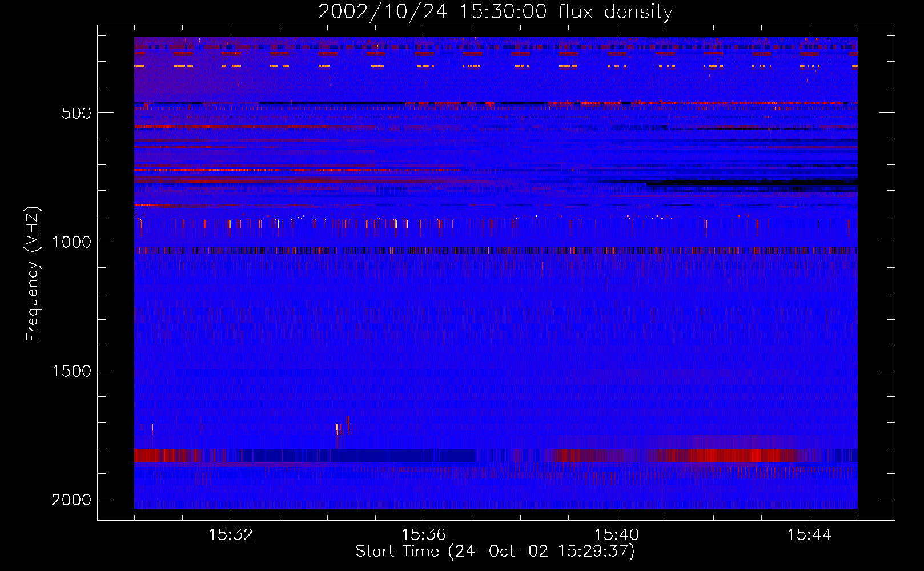The width and height of the screenshot is (924, 571).
Task: Click the 2000 frequency tick label
Action: (71, 500)
